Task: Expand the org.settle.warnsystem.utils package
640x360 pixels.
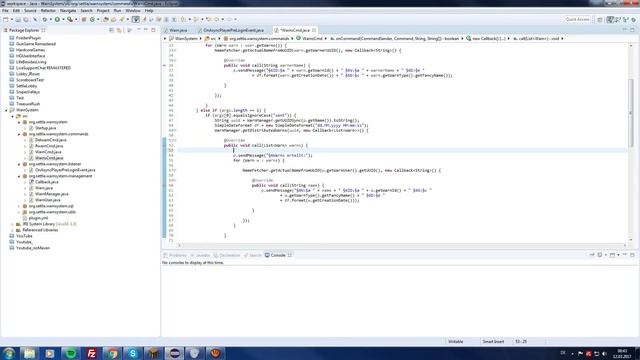Action: (x=19, y=212)
